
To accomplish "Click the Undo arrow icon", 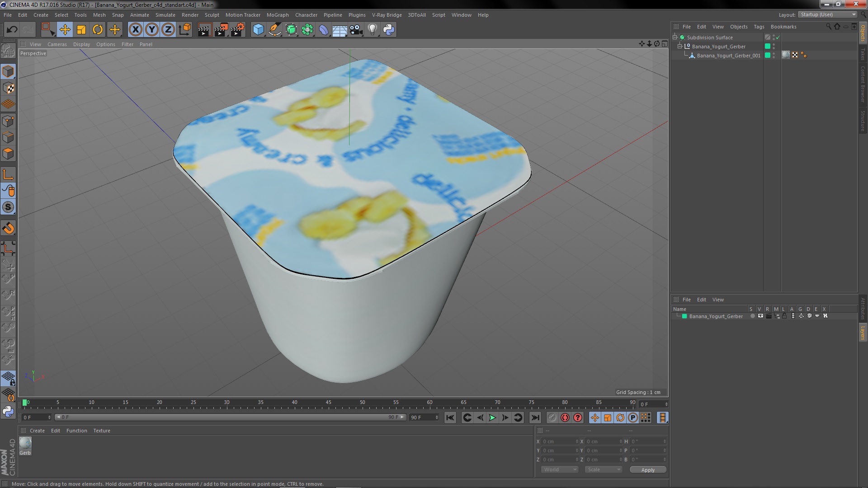I will [12, 30].
